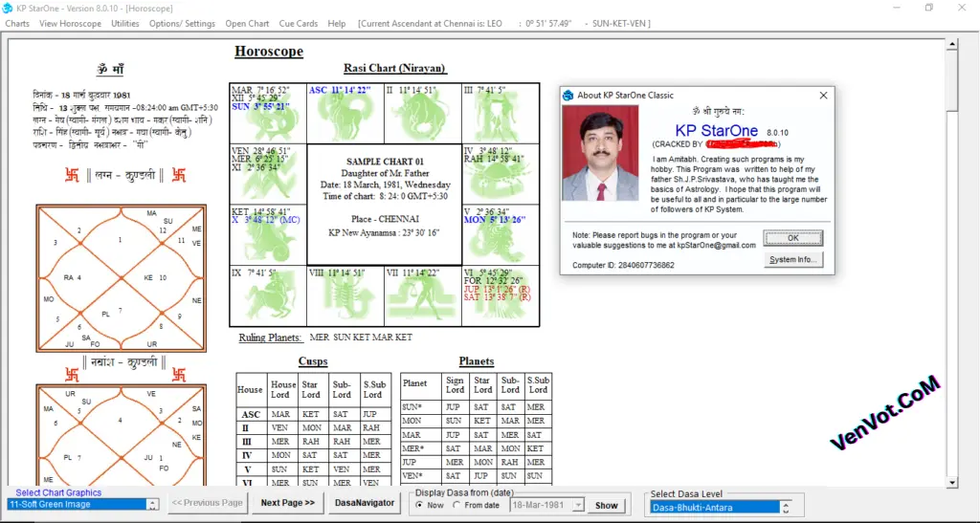Open the dasa date dropdown showing 18-Mar-1981
The width and height of the screenshot is (980, 523).
click(578, 506)
